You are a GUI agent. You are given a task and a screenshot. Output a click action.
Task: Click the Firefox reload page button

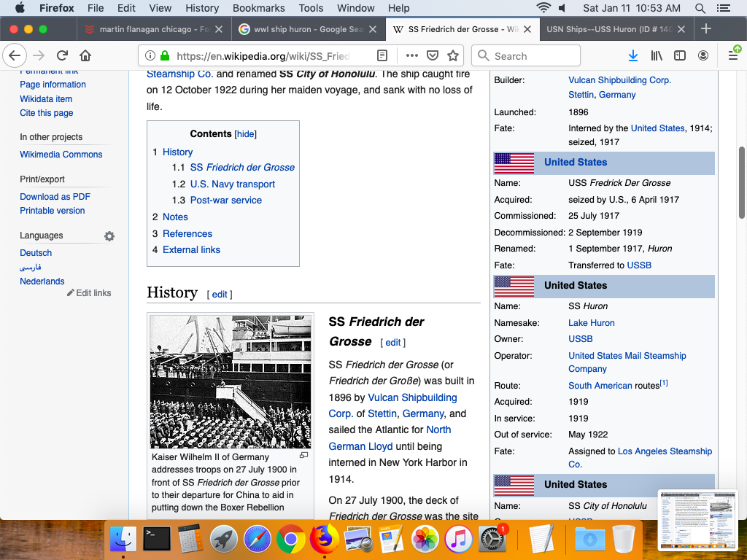tap(63, 55)
